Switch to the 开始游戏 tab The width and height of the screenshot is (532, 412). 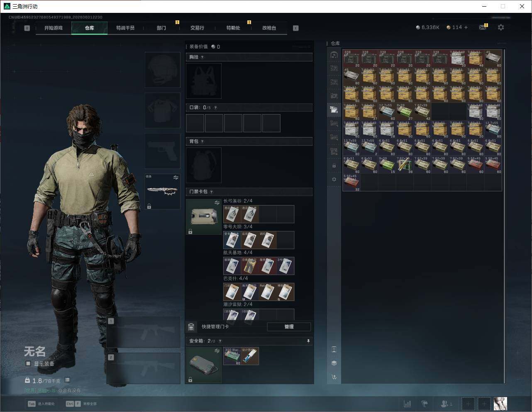[54, 28]
